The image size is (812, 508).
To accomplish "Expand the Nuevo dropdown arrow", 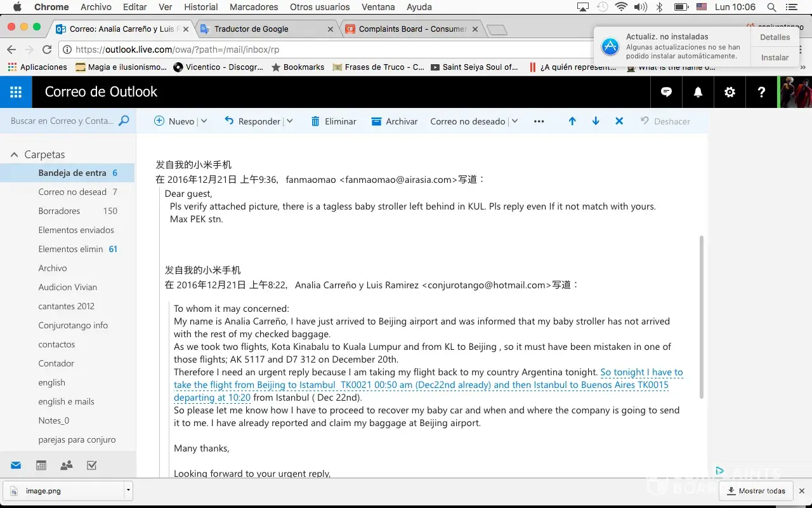I will tap(204, 121).
